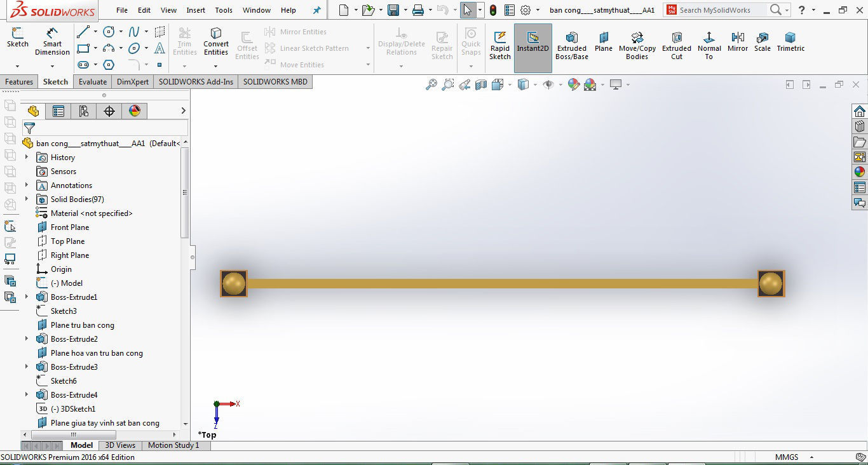
Task: Select the Polygon tool
Action: click(x=109, y=65)
